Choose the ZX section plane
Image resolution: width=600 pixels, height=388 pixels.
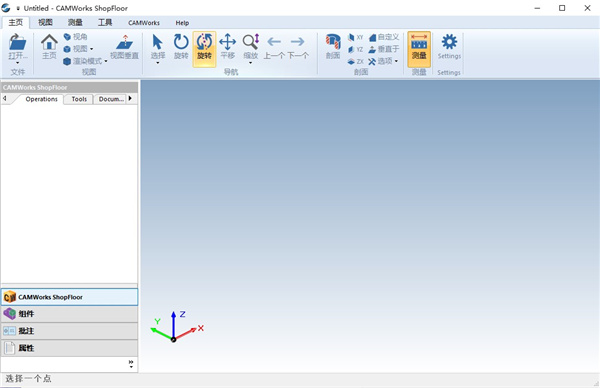coord(355,61)
